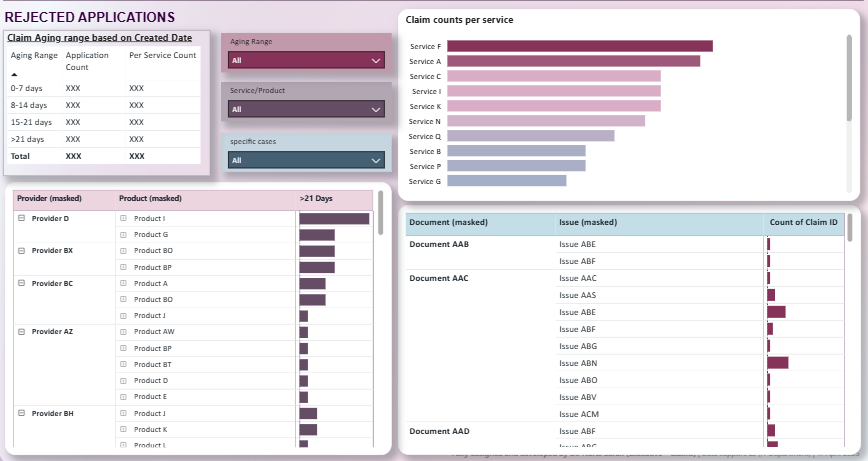Click the Claim counts per service title

[x=459, y=20]
